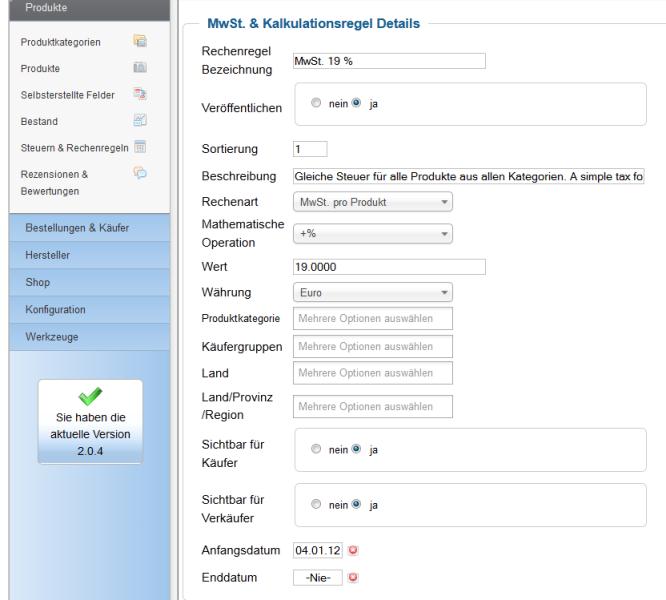The height and width of the screenshot is (600, 666).
Task: Open the Währung Euro dropdown
Action: coord(373,292)
